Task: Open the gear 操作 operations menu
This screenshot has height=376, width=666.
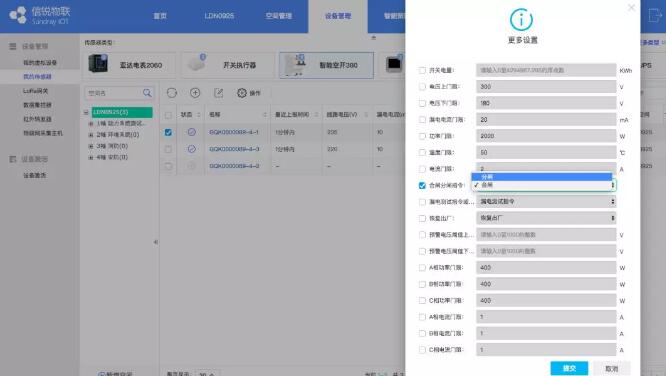Action: tap(248, 93)
